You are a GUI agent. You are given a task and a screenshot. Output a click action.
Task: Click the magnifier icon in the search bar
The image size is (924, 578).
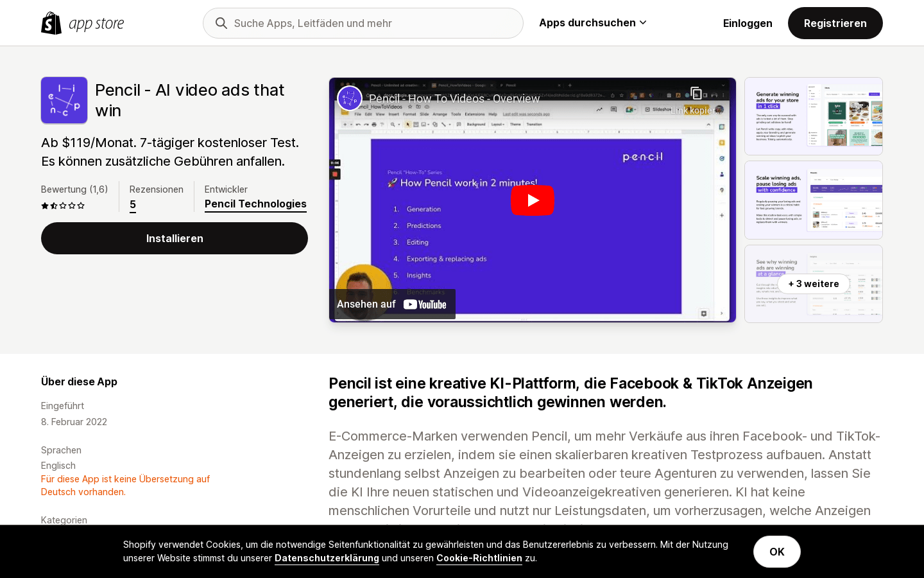point(221,22)
